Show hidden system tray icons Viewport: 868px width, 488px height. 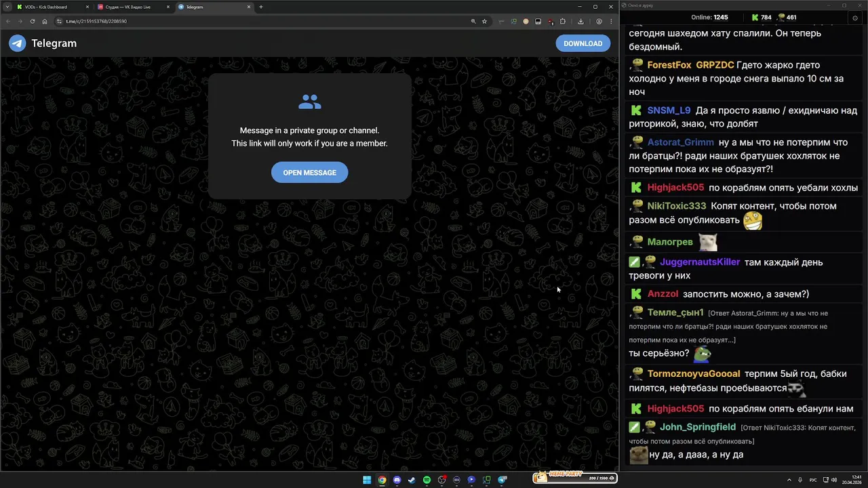coord(789,480)
